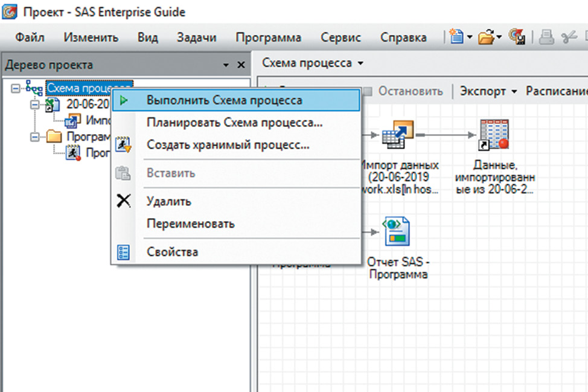588x392 pixels.
Task: Click the Print toolbar icon
Action: click(546, 37)
